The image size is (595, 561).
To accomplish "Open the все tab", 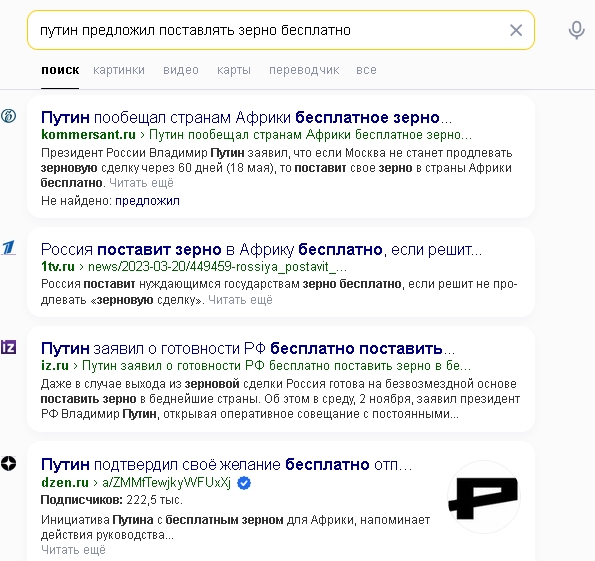I will tap(366, 70).
